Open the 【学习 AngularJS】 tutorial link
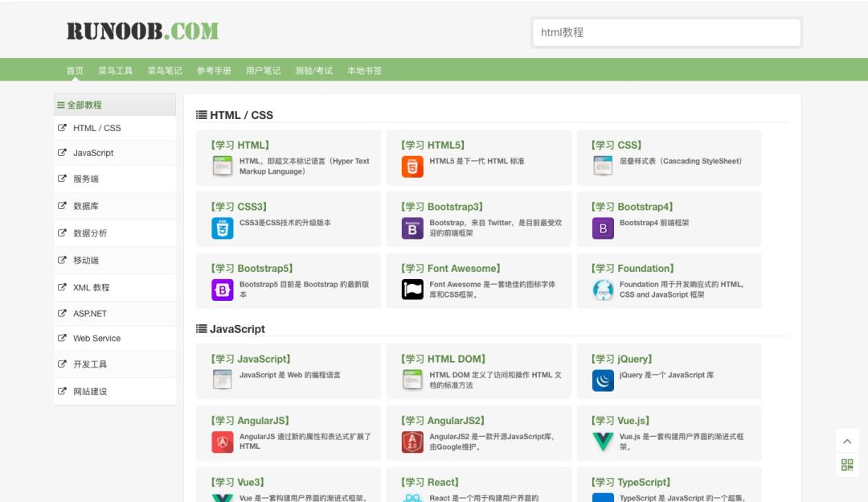The width and height of the screenshot is (868, 502). point(250,421)
